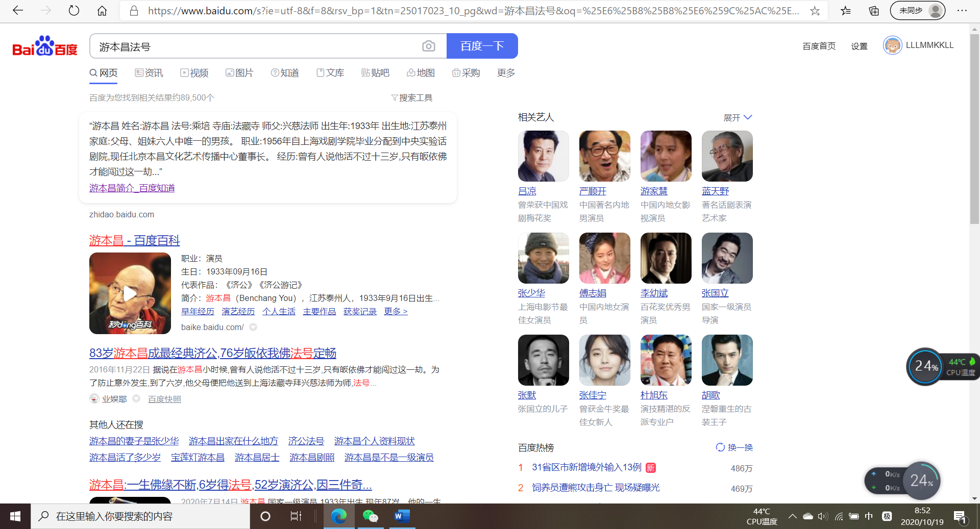Screen dimensions: 980x529
Task: Switch to the 视频 tab
Action: [x=194, y=73]
